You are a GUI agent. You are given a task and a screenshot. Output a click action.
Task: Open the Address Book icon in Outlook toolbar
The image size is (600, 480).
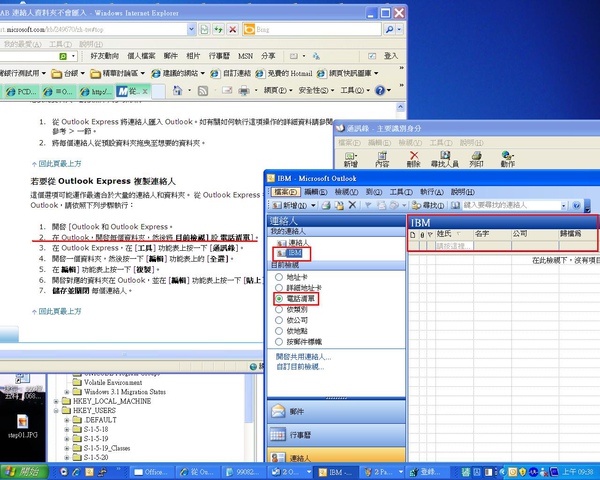click(x=455, y=206)
